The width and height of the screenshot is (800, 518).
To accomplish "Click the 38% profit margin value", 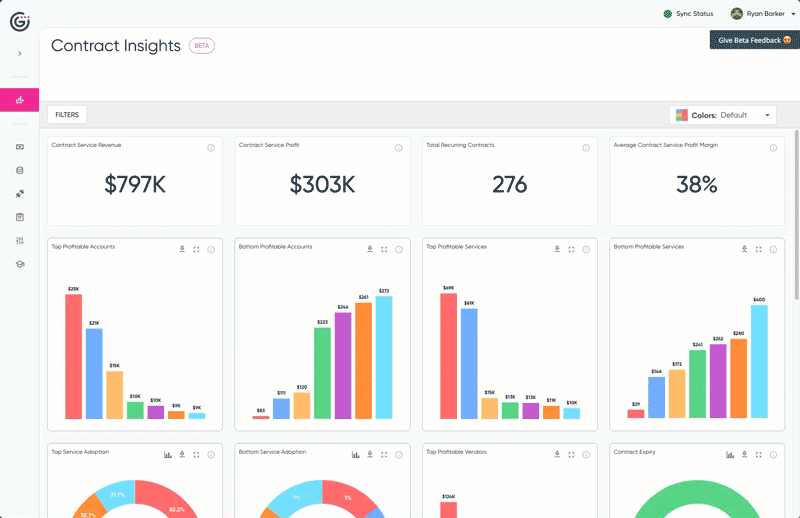I will click(697, 184).
